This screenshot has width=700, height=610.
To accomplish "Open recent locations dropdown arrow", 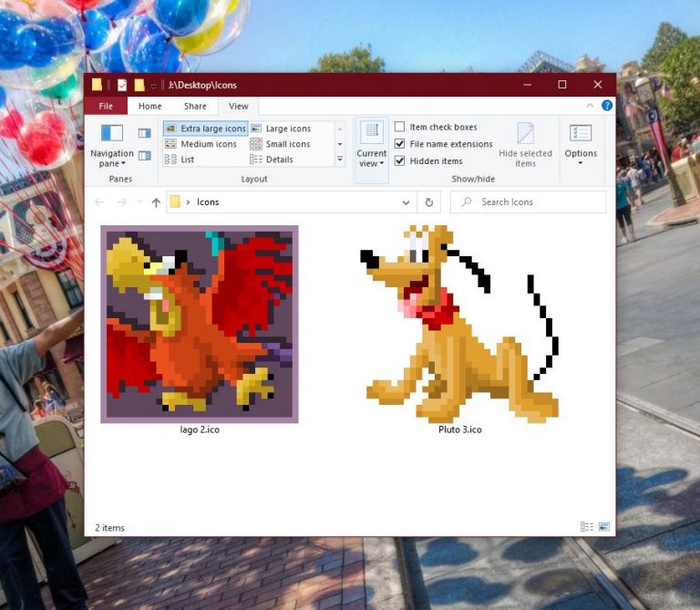I will tap(140, 202).
